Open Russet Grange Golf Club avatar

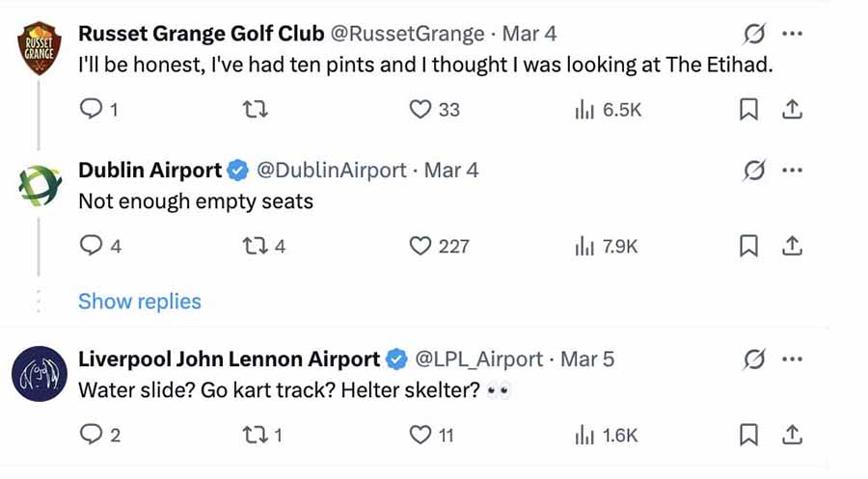coord(39,48)
